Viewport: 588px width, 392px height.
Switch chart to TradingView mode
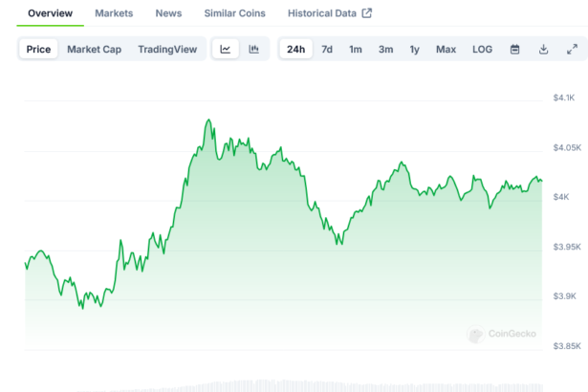click(168, 49)
